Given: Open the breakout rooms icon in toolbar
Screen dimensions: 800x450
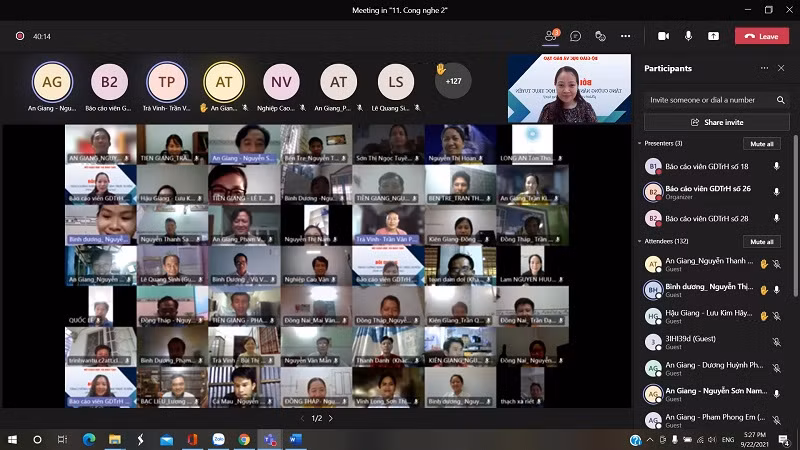Looking at the screenshot, I should 601,36.
